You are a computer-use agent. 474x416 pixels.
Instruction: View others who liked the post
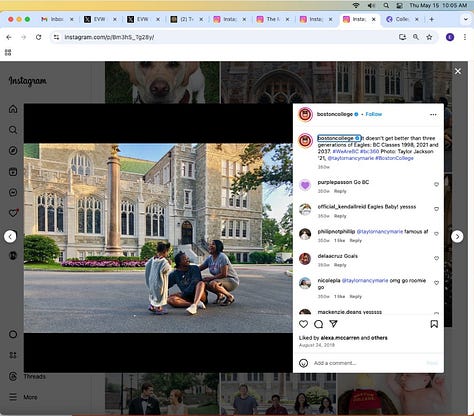(x=379, y=338)
